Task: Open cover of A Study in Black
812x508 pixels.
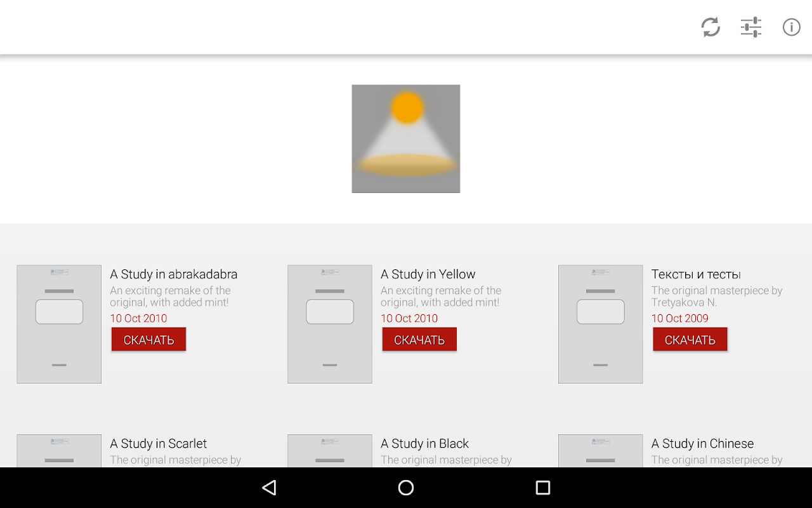Action: click(x=330, y=451)
